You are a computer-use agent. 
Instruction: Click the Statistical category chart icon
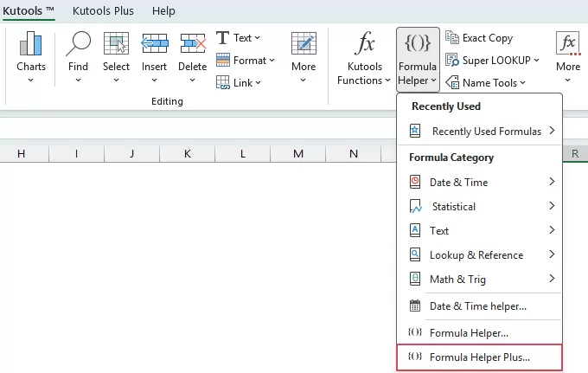click(x=415, y=206)
